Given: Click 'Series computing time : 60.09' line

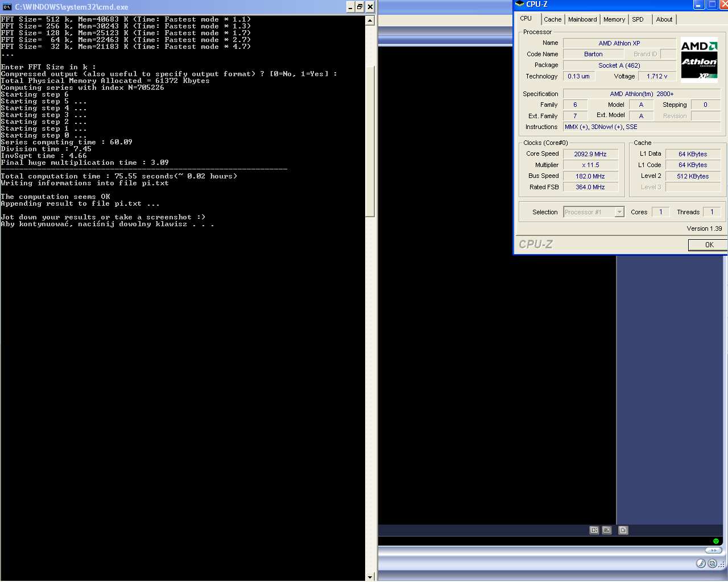Looking at the screenshot, I should point(67,142).
